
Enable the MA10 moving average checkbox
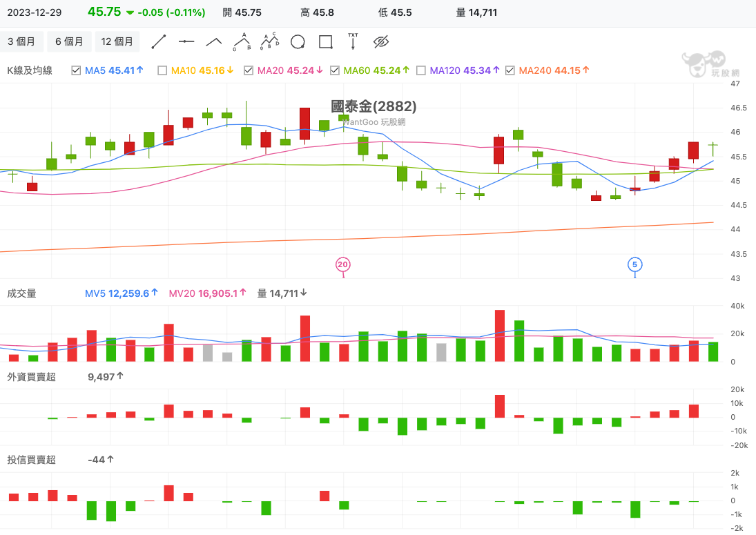[162, 70]
